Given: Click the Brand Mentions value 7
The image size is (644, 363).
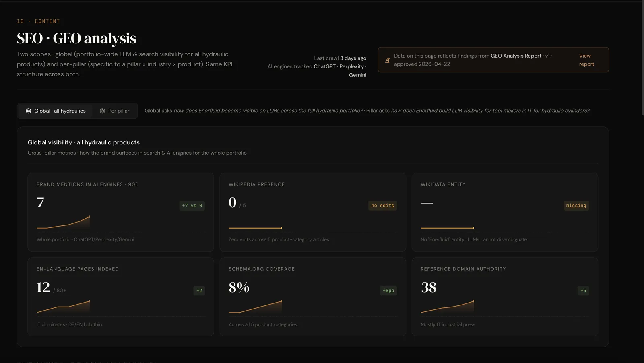Looking at the screenshot, I should pos(40,202).
